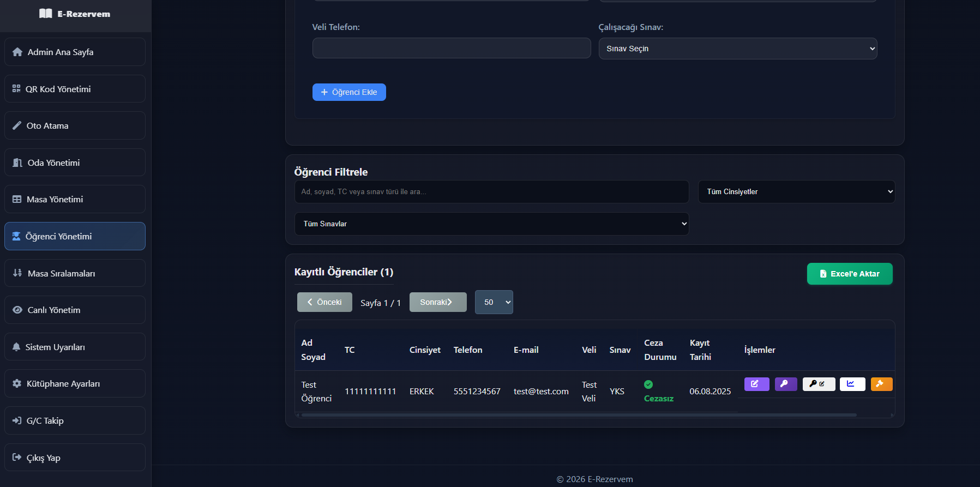
Task: Click the student search filter field
Action: [491, 191]
